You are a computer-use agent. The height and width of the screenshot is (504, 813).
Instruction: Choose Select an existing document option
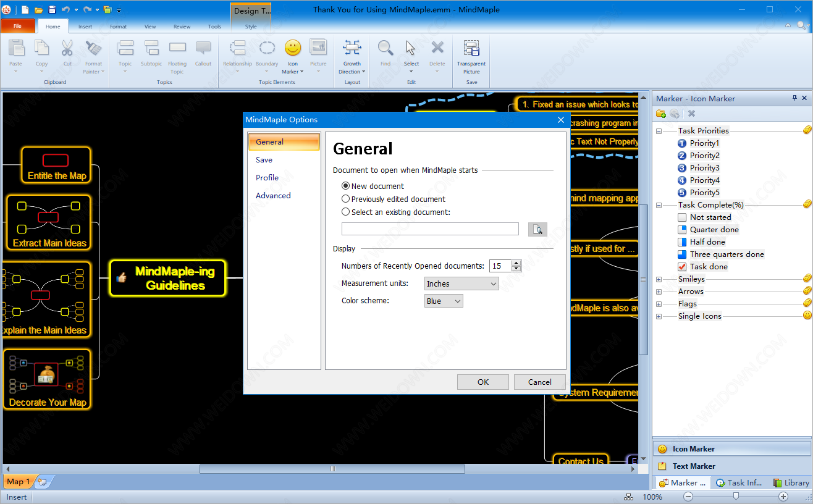pos(346,212)
